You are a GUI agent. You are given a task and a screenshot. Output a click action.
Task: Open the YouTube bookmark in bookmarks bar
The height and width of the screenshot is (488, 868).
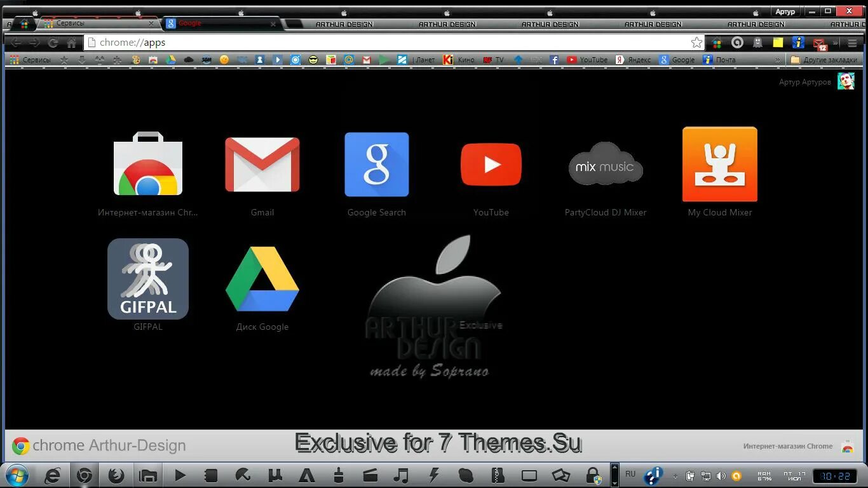(587, 60)
